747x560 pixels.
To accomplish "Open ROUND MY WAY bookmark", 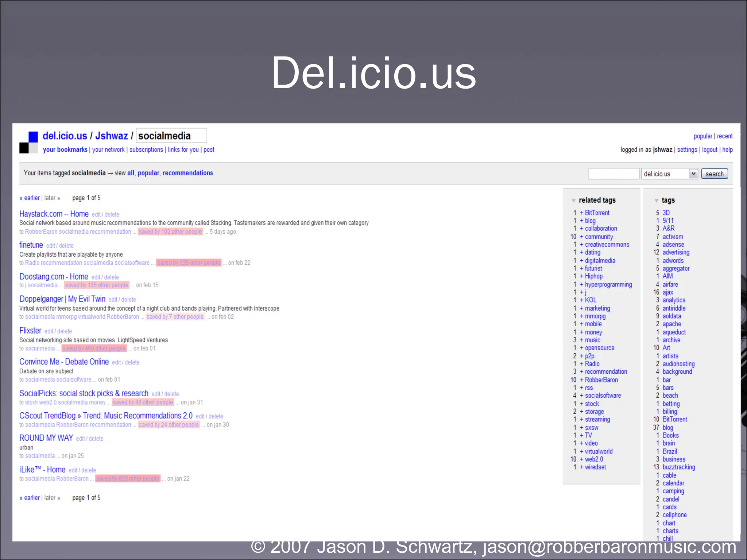I will coord(46,438).
